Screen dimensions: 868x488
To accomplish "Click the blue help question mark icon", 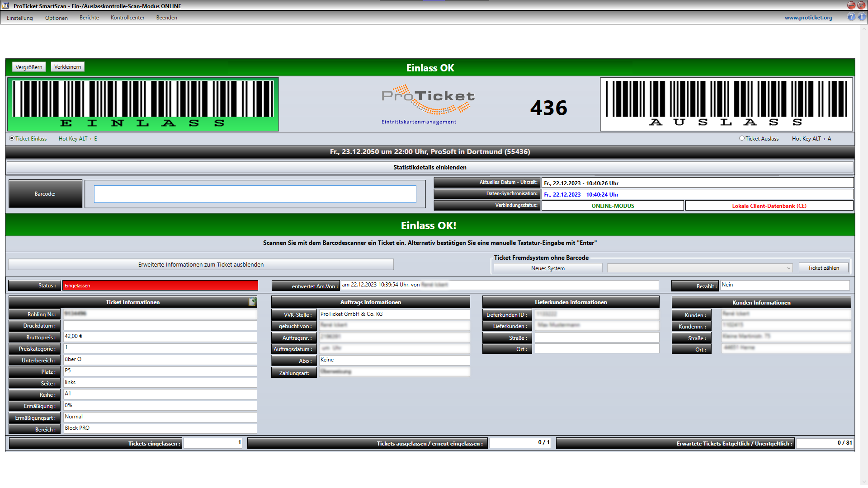I will click(x=851, y=17).
